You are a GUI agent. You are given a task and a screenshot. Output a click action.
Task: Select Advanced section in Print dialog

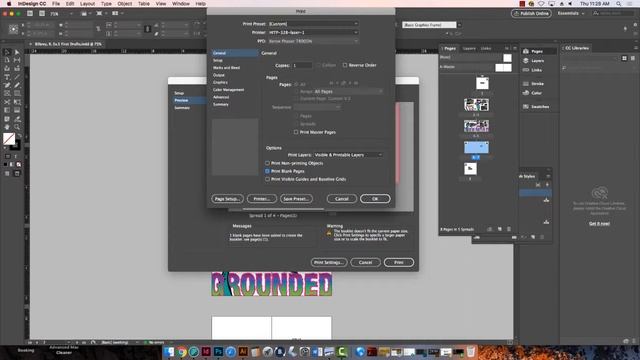(221, 97)
